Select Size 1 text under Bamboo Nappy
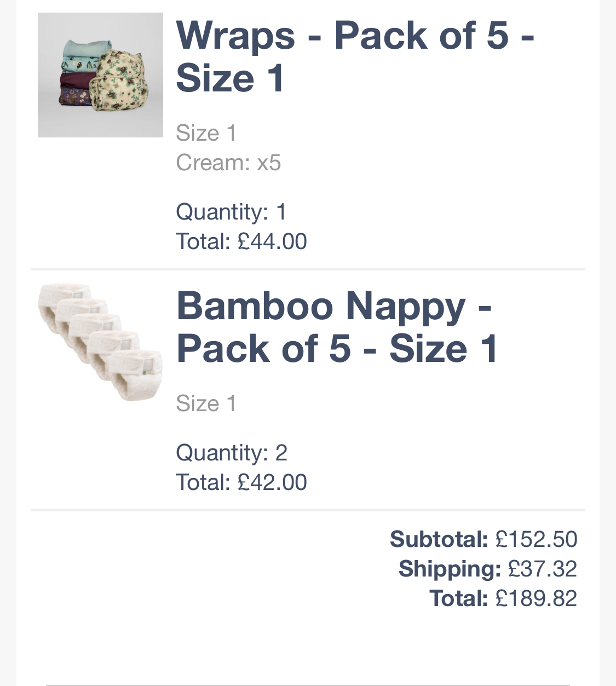The height and width of the screenshot is (686, 616). (206, 403)
